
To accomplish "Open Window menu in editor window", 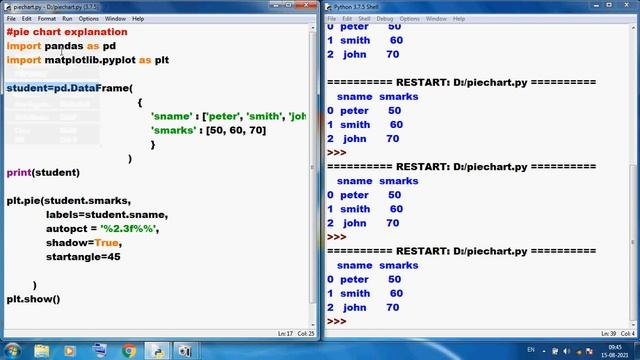I will pyautogui.click(x=115, y=19).
